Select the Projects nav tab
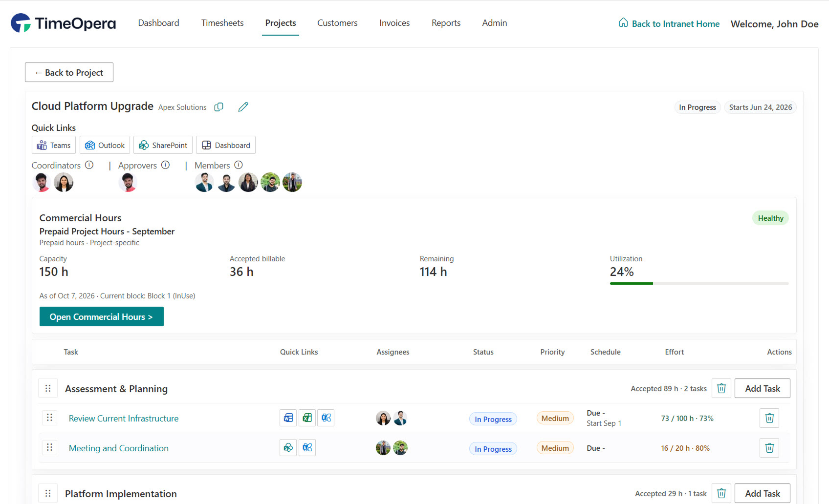829x504 pixels. 281,23
